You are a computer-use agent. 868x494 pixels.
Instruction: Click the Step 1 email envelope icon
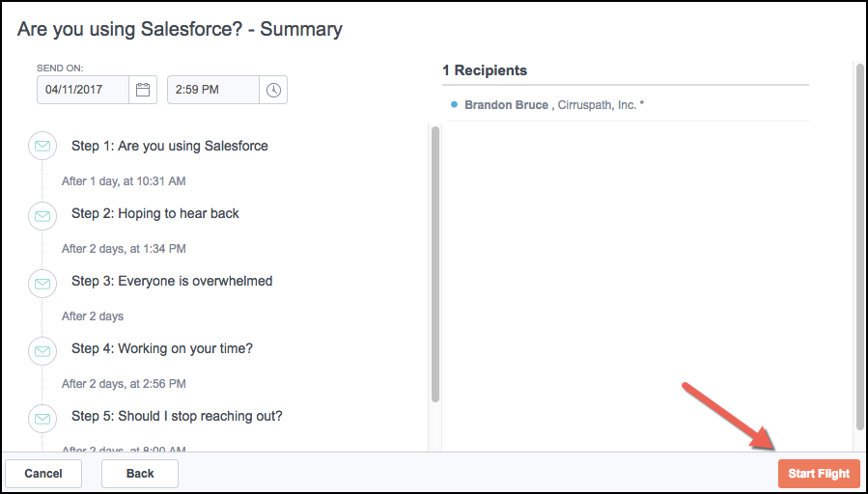point(42,146)
